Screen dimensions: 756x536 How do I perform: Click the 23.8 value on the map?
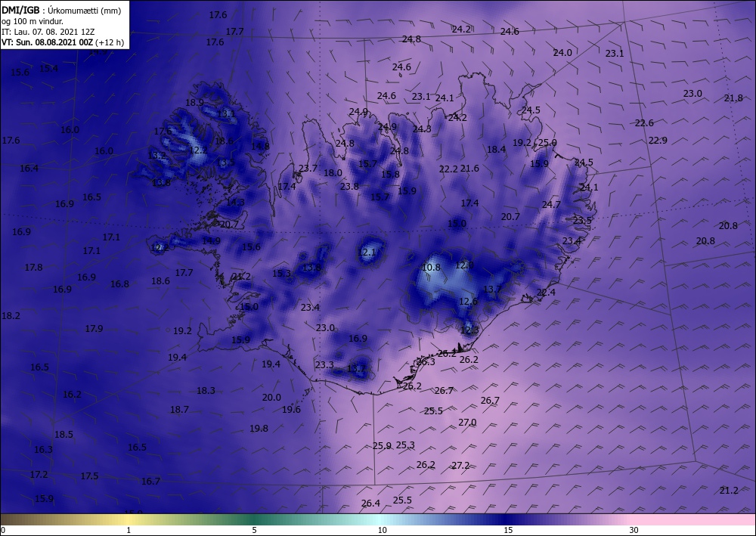coord(349,186)
